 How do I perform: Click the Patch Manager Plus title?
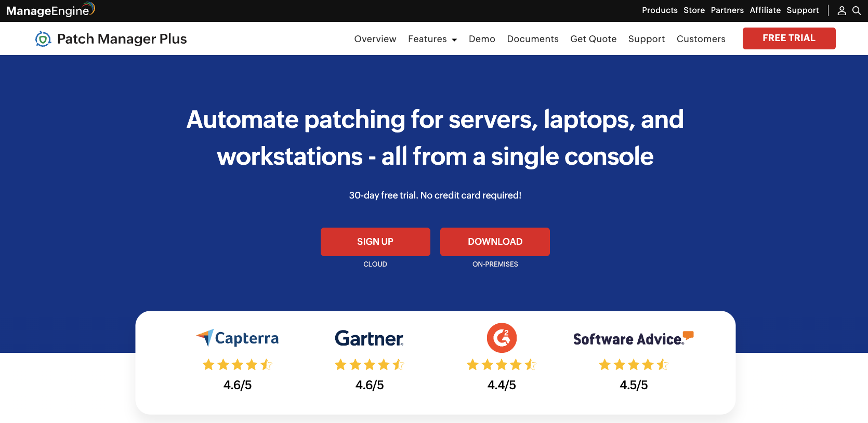(122, 39)
